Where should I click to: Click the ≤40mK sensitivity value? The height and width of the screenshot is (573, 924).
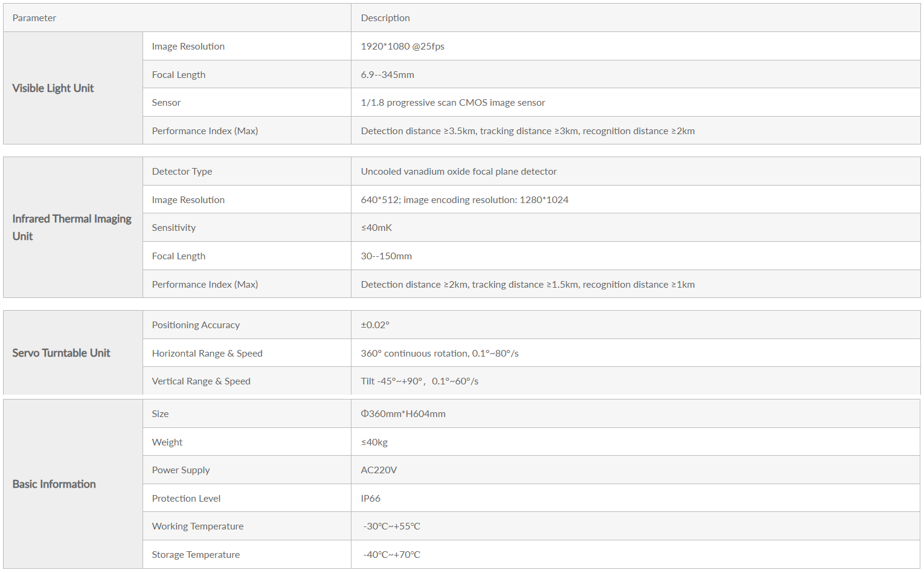point(377,228)
